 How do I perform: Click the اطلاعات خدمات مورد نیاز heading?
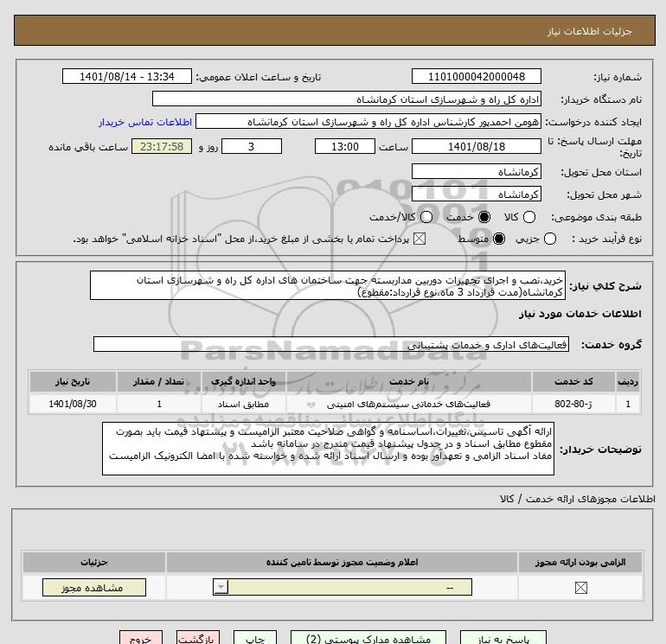coord(580,314)
